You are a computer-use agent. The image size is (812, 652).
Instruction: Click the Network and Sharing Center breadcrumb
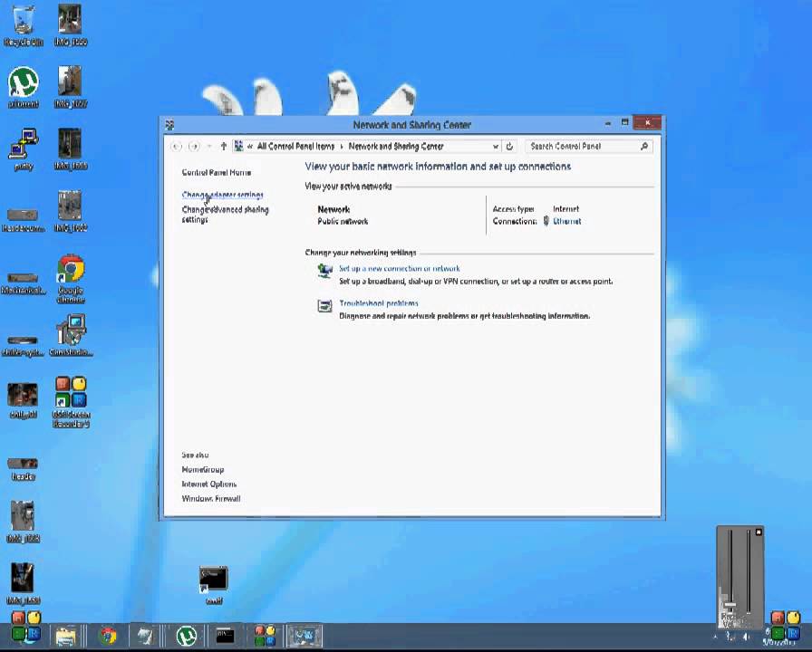[x=396, y=147]
